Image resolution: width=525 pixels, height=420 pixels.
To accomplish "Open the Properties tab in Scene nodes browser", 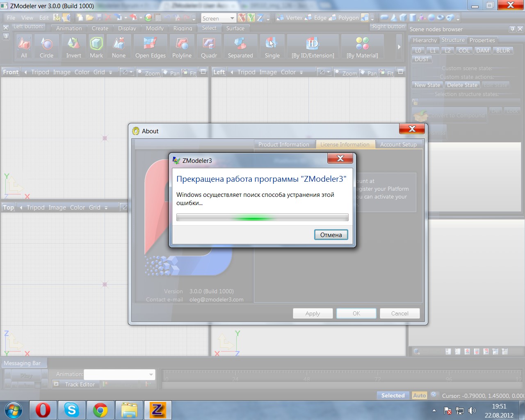I will coord(482,40).
